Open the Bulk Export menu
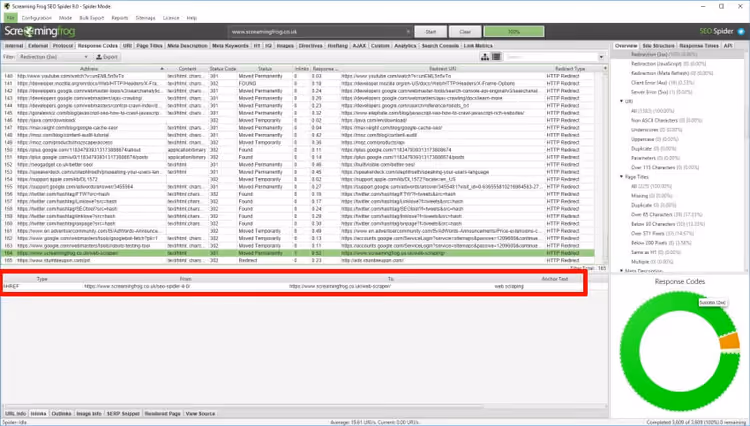Screen dimensions: 750x426 pos(91,18)
